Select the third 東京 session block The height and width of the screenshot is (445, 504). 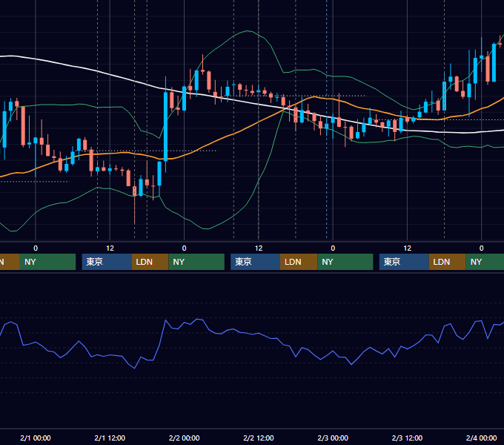404,262
